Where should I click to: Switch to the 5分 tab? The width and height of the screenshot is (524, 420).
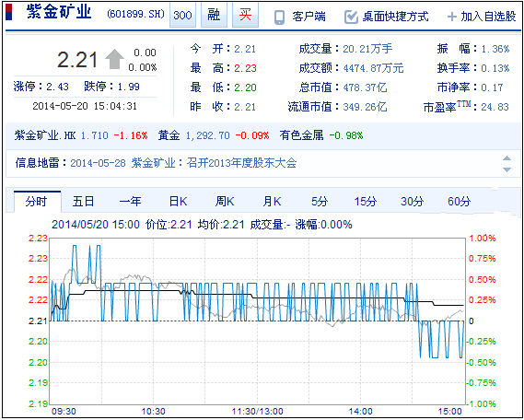click(320, 202)
